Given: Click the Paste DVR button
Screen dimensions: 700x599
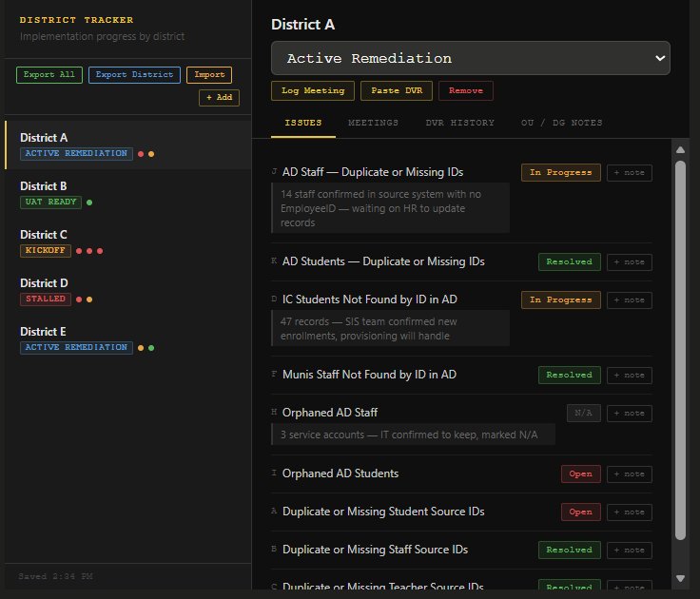Looking at the screenshot, I should (x=397, y=90).
